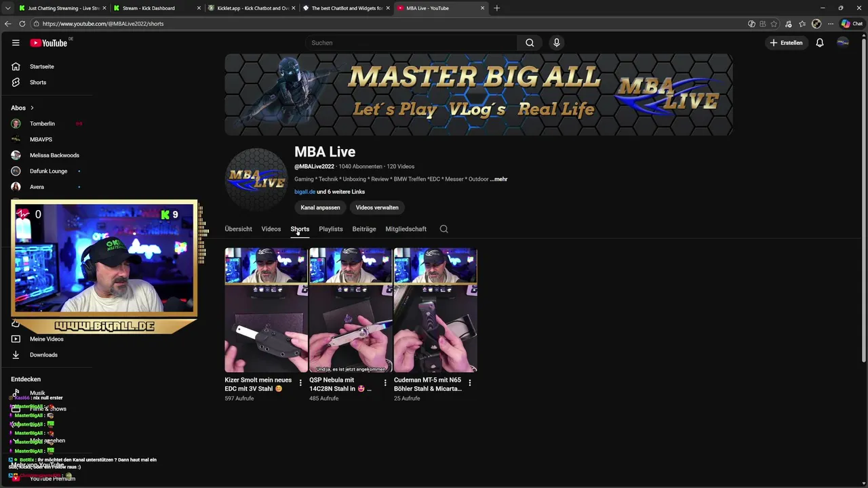
Task: Expand the Abos subscriptions section
Action: coord(22,108)
